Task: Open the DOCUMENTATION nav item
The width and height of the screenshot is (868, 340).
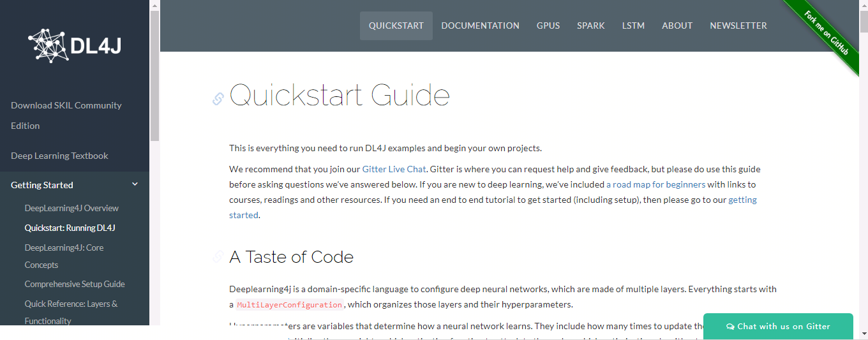Action: pos(480,26)
